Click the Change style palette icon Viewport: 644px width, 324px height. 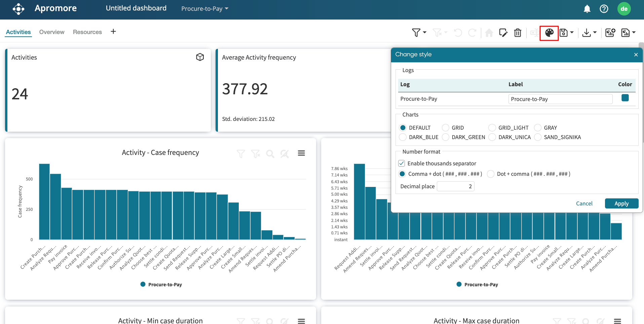pyautogui.click(x=549, y=33)
